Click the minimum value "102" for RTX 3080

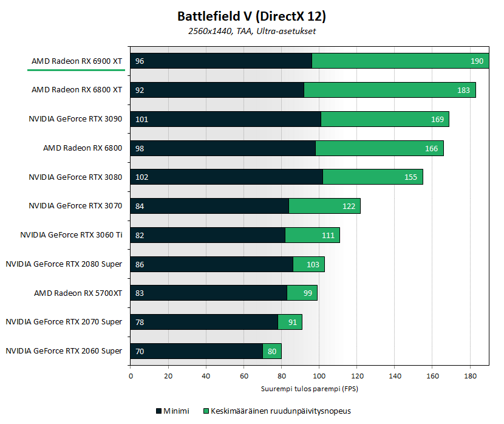tap(141, 177)
